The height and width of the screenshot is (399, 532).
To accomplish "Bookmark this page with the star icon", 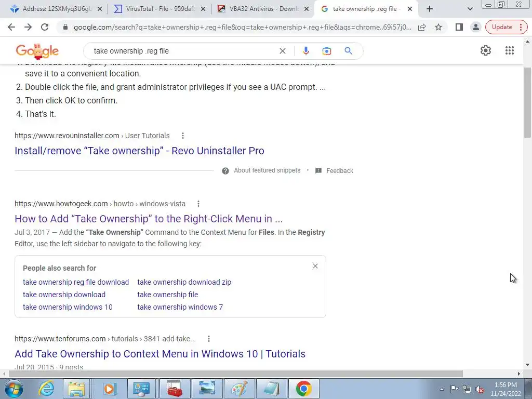I will pyautogui.click(x=438, y=27).
